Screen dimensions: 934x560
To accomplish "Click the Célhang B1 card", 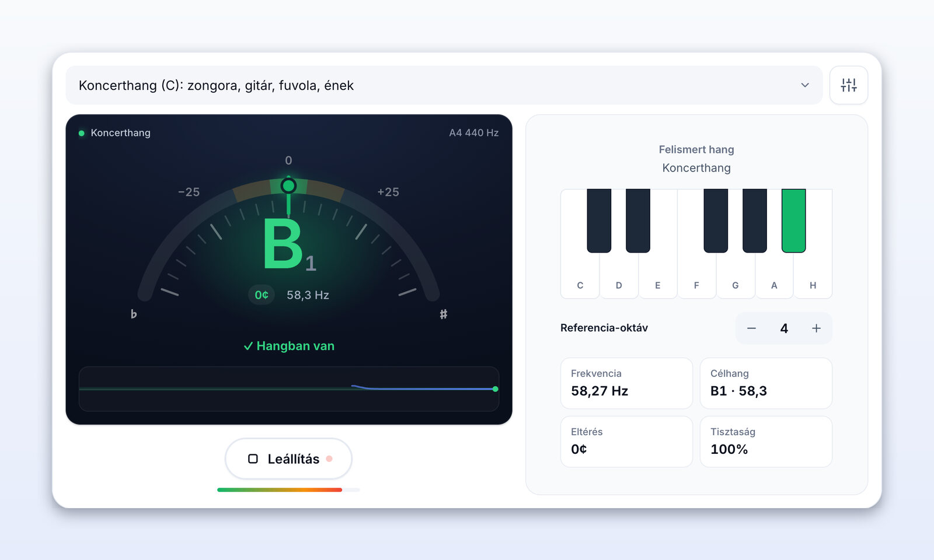I will tap(766, 383).
